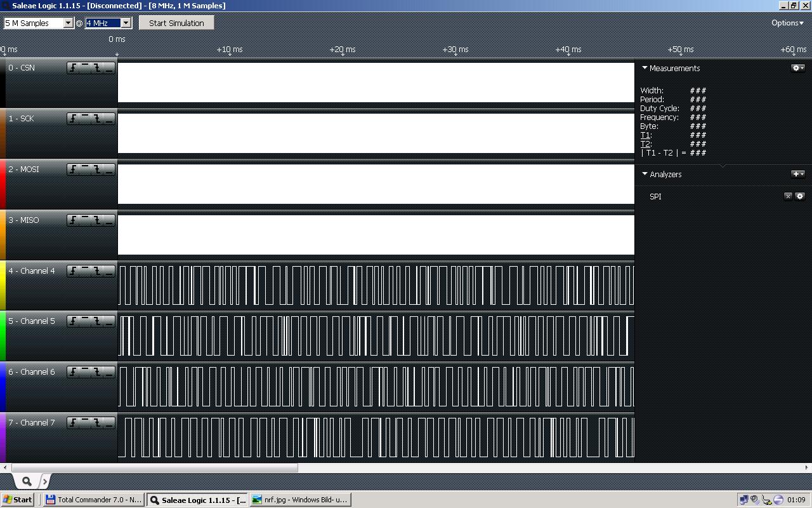Set rising edge trigger on Channel 4
The image size is (812, 508).
[x=73, y=271]
